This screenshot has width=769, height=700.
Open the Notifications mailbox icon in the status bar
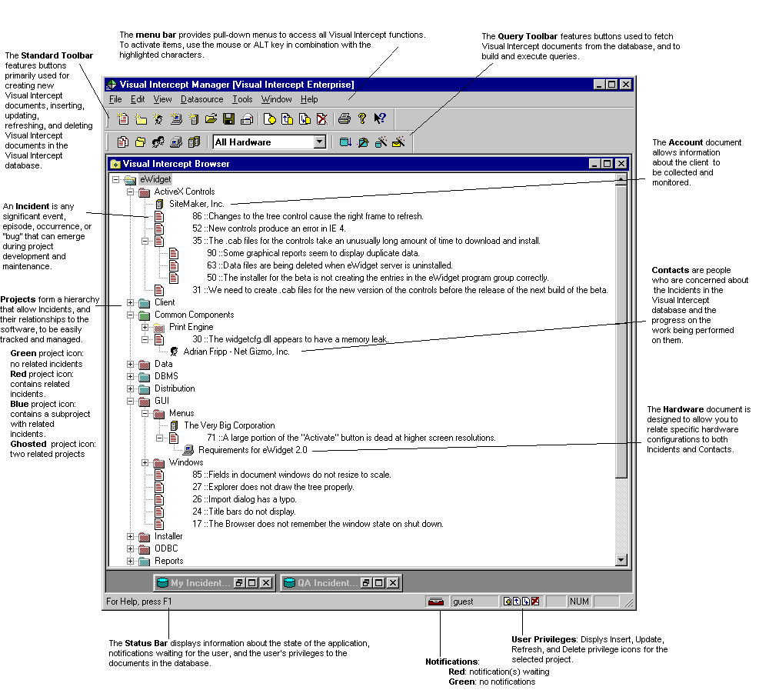(x=435, y=601)
